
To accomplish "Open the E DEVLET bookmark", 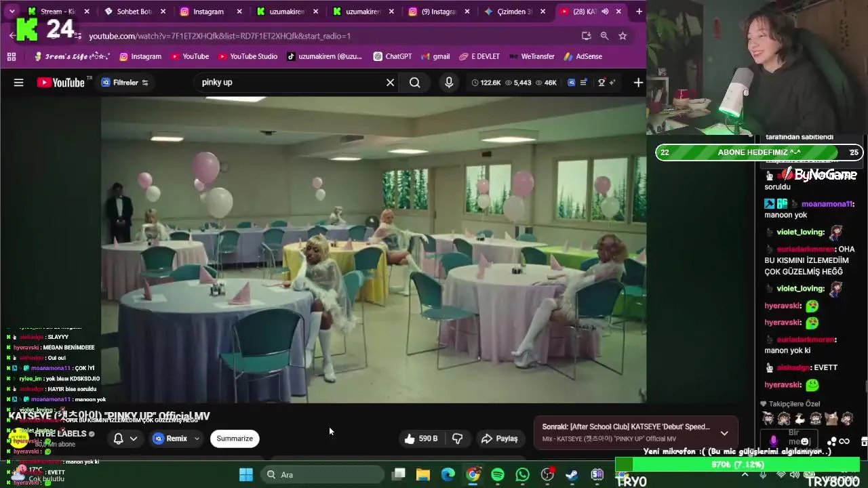I will pos(479,57).
